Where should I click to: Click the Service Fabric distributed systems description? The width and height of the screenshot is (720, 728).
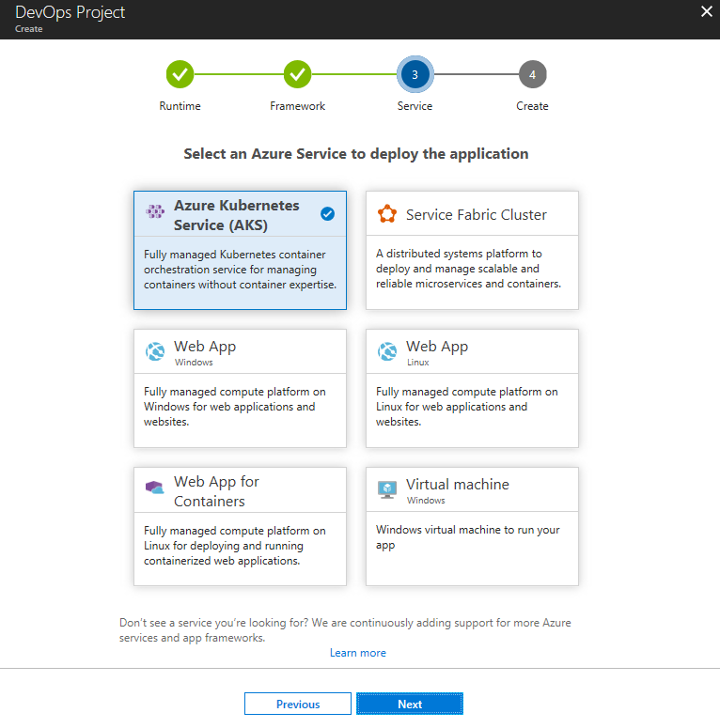coord(468,269)
